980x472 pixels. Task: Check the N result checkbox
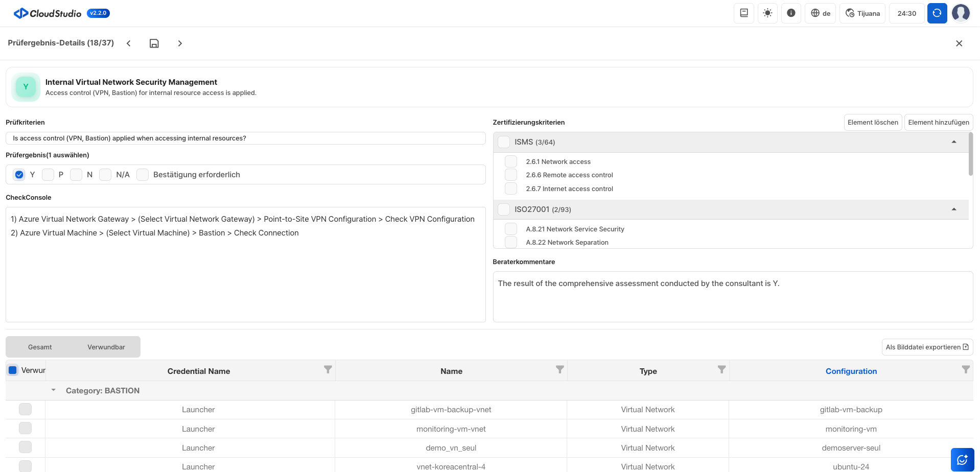(x=76, y=175)
